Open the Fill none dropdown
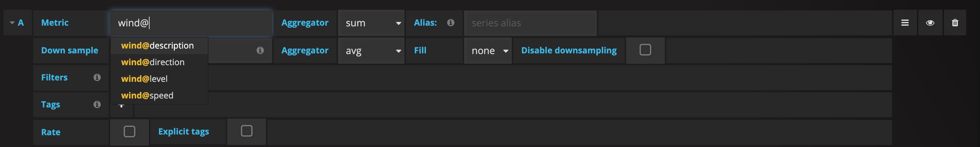The image size is (980, 147). coord(488,50)
